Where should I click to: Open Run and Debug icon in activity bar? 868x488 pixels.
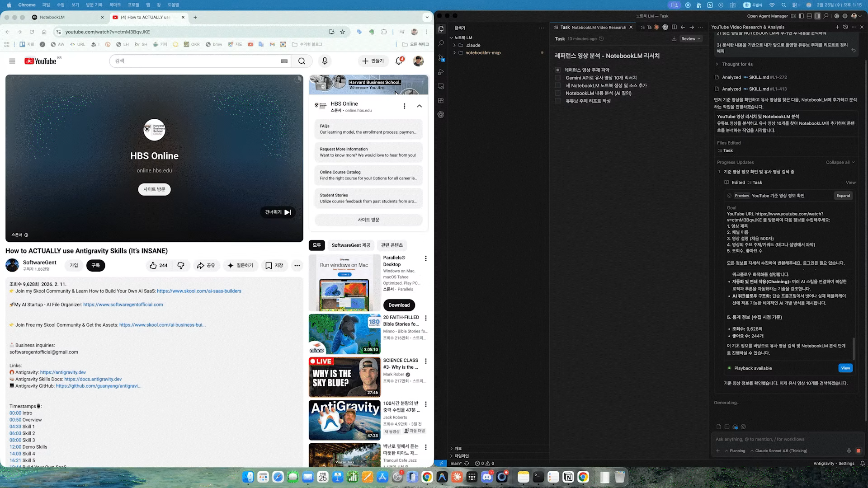coord(441,72)
